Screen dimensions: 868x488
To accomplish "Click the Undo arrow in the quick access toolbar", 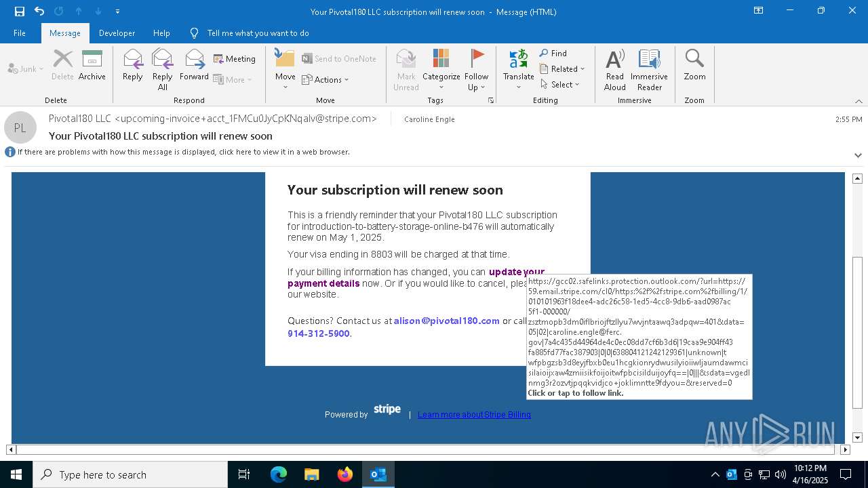I will coord(39,12).
